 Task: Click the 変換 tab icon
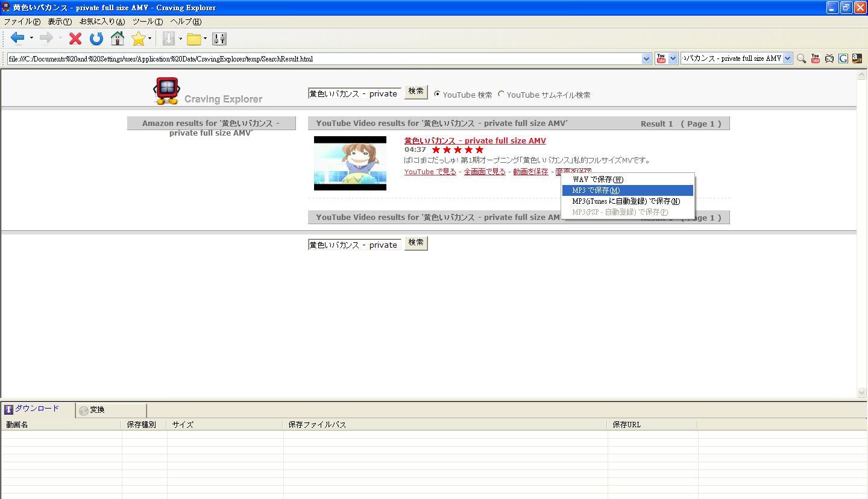coord(84,410)
